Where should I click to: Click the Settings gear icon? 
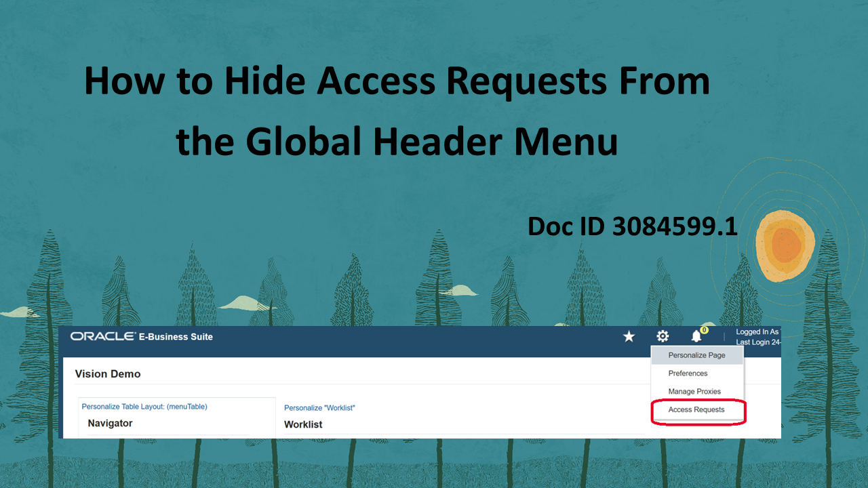(663, 336)
